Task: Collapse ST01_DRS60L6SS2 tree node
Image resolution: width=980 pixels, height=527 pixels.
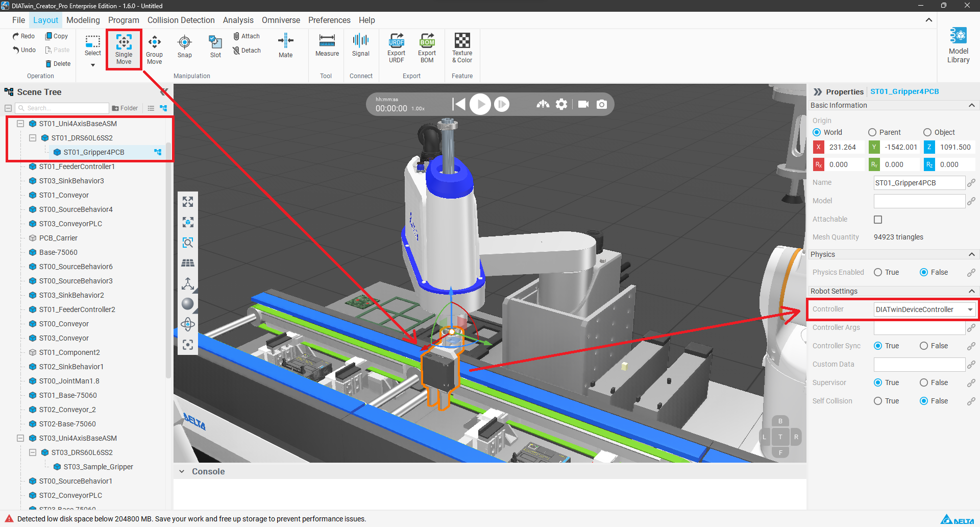Action: [33, 138]
